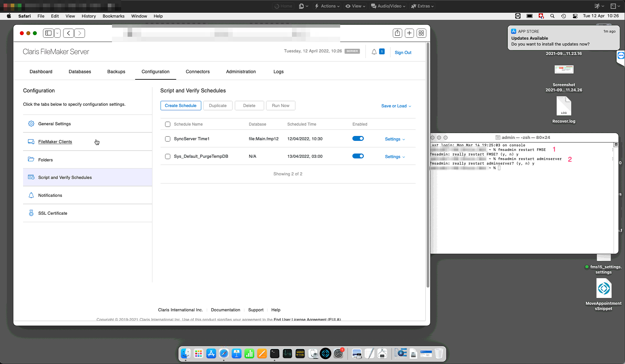
Task: Tick the select-all schedules checkbox
Action: [x=168, y=124]
